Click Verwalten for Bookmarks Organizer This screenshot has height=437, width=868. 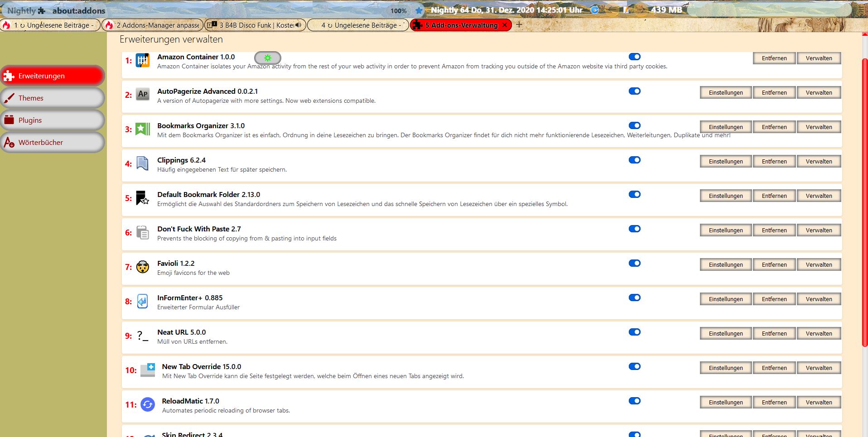coord(819,127)
